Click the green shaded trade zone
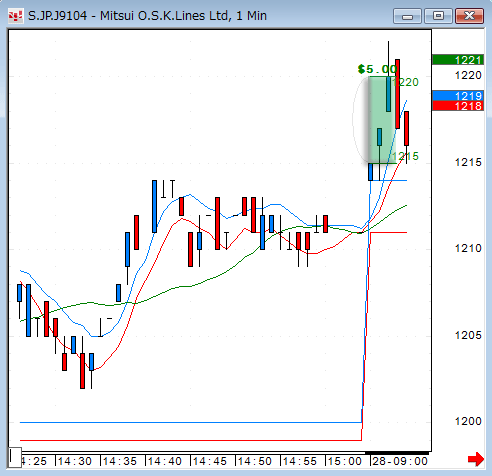This screenshot has width=492, height=476. pyautogui.click(x=382, y=120)
